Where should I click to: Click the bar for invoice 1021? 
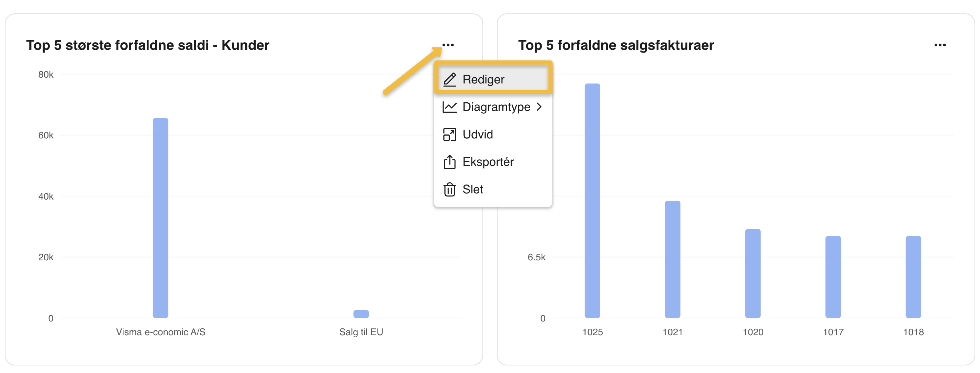(672, 259)
